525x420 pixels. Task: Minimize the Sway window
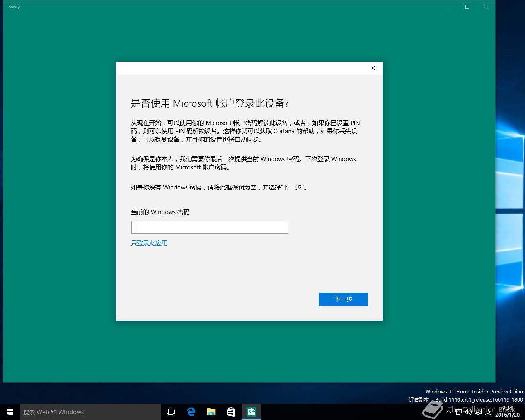448,7
